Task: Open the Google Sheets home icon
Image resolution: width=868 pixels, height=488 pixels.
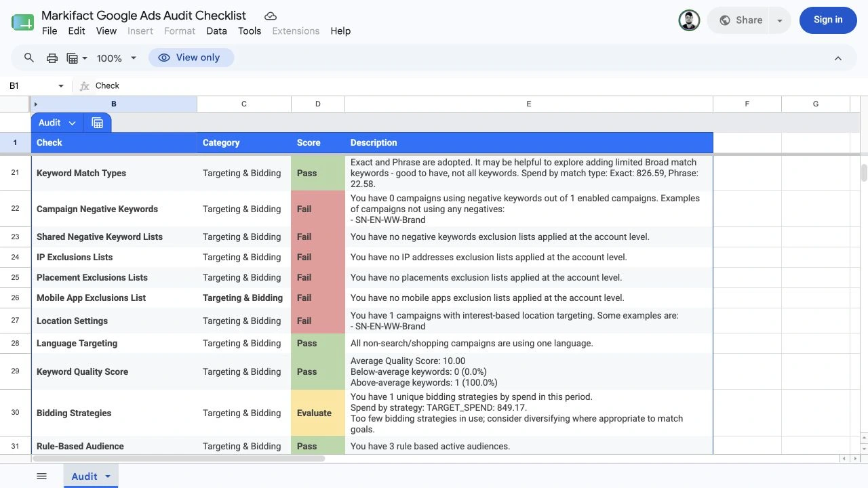Action: tap(22, 22)
